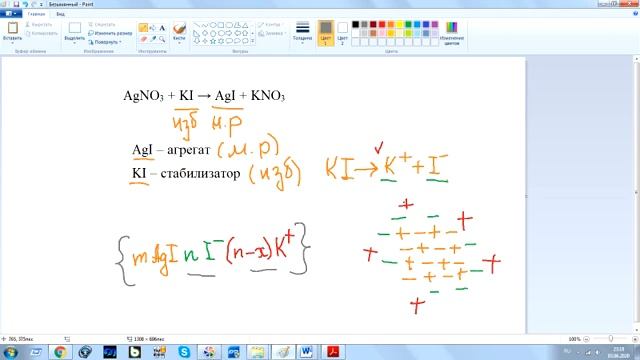Open the Rotate dropdown
Screen dimensions: 640x360
(x=105, y=42)
